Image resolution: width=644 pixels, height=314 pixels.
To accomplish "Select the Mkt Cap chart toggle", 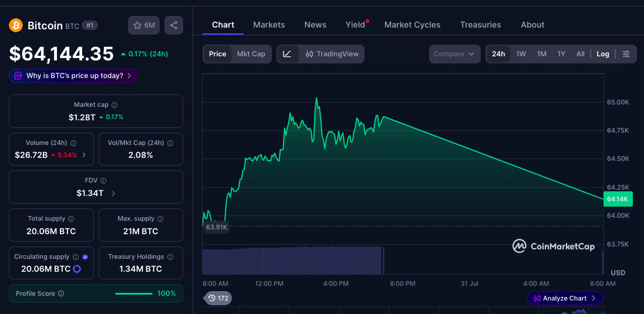I will (251, 54).
